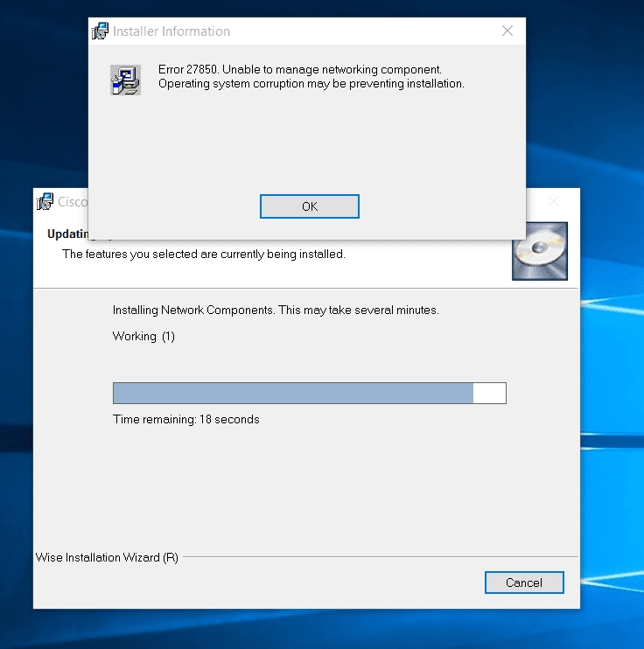Click the CD disc image in wizard
644x649 pixels.
pos(539,251)
